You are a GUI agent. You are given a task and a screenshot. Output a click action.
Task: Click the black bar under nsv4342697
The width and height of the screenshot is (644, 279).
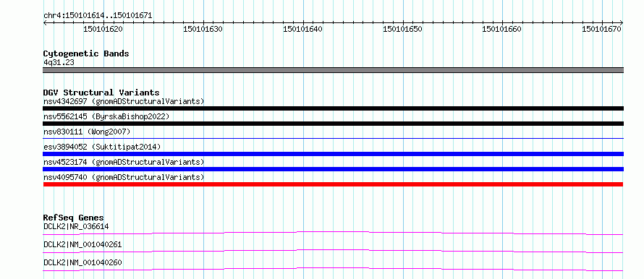333,108
